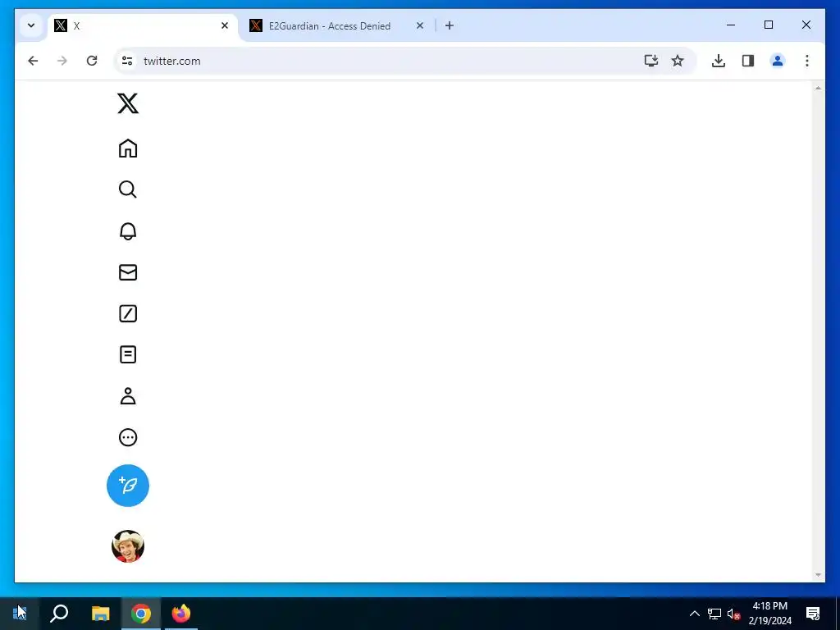Screen dimensions: 840x630
Task: Open Windows notification center
Action: [x=813, y=614]
